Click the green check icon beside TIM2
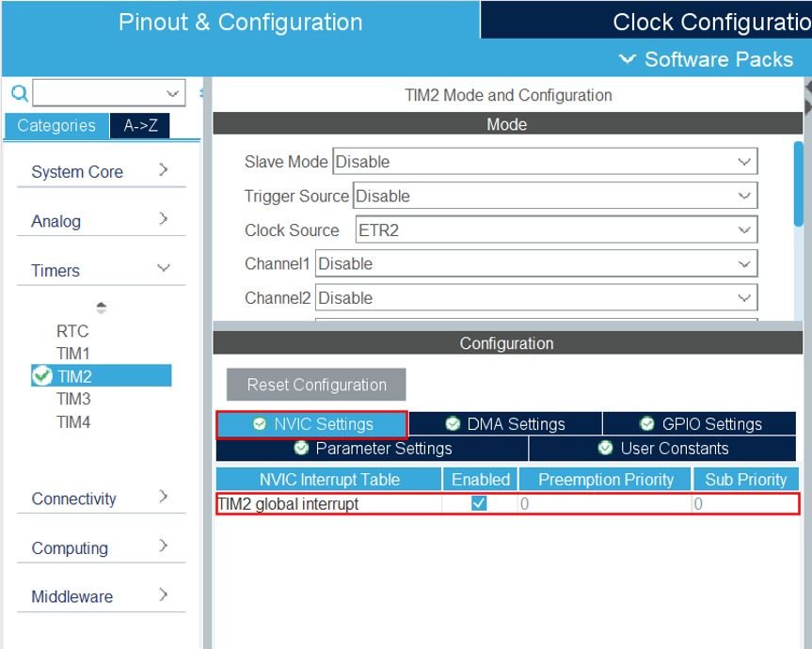Image resolution: width=812 pixels, height=649 pixels. coord(42,375)
